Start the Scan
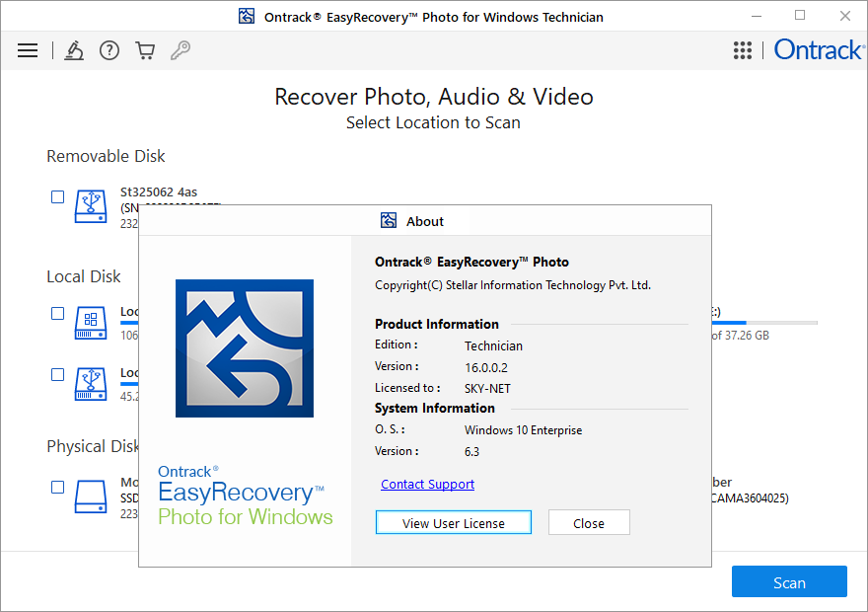868x612 pixels. tap(789, 581)
